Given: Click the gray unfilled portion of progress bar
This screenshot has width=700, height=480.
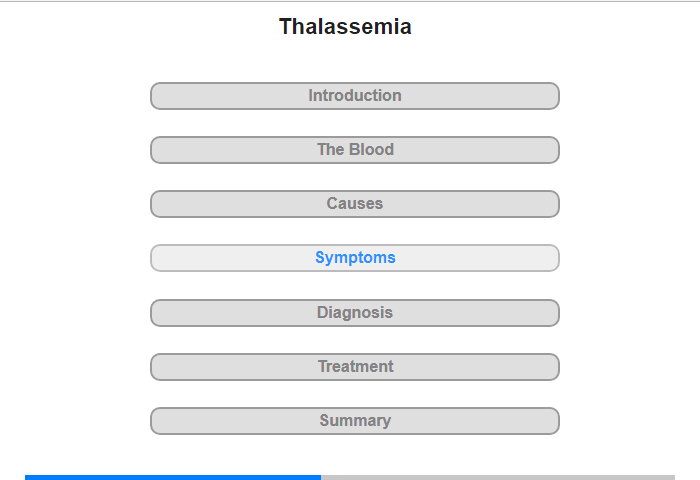Looking at the screenshot, I should point(498,477).
